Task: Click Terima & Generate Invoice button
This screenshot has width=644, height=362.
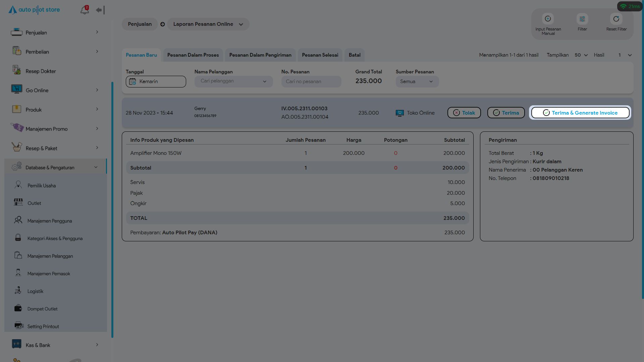Action: point(580,113)
